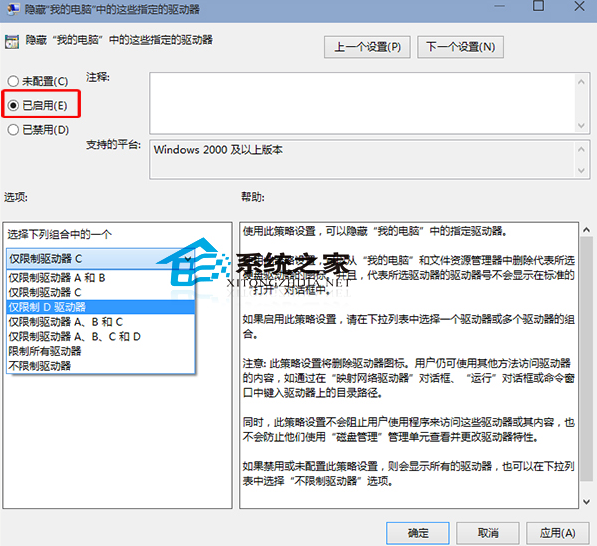Click the window title bar app icon

(x=13, y=8)
